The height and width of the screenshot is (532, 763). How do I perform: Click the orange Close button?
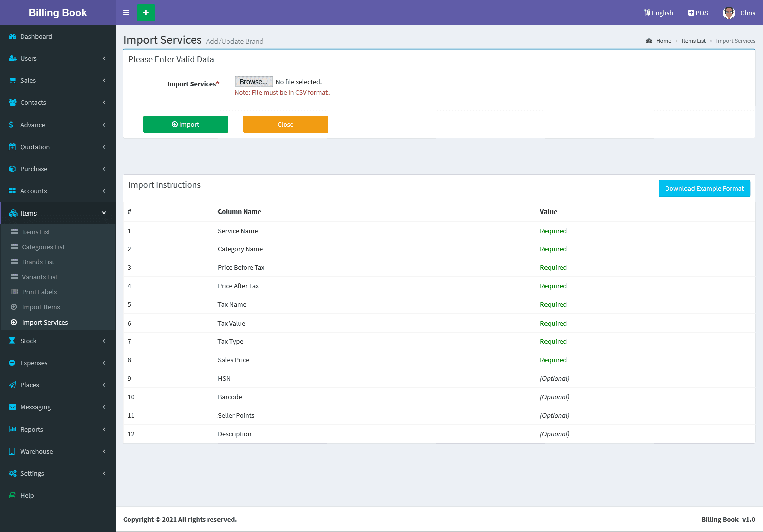coord(285,124)
